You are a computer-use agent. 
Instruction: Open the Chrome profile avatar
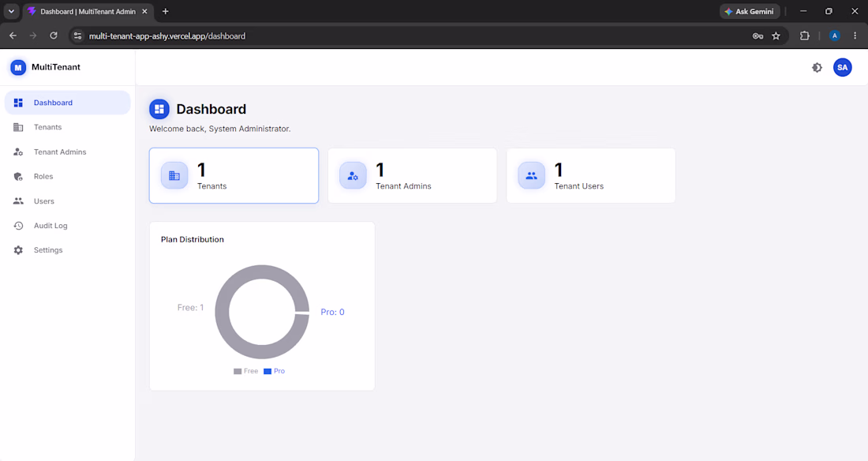point(835,36)
